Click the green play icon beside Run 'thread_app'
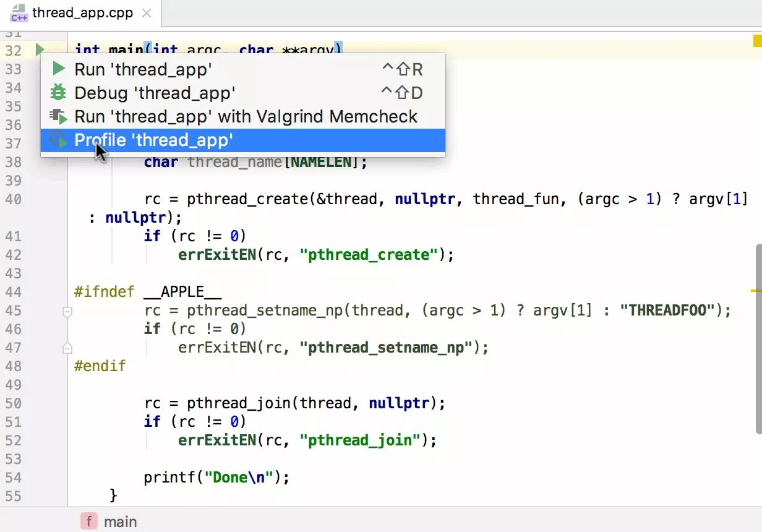Screen dimensions: 762x532 [58, 69]
